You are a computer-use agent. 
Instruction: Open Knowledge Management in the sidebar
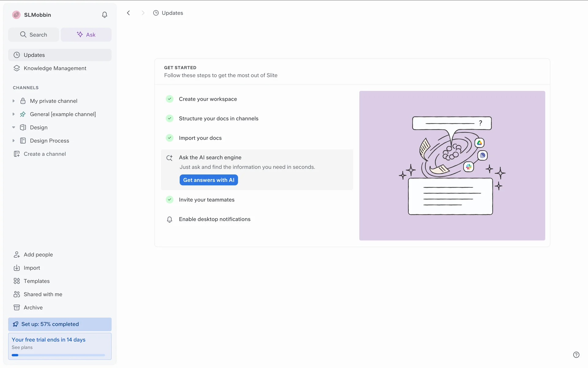coord(55,68)
